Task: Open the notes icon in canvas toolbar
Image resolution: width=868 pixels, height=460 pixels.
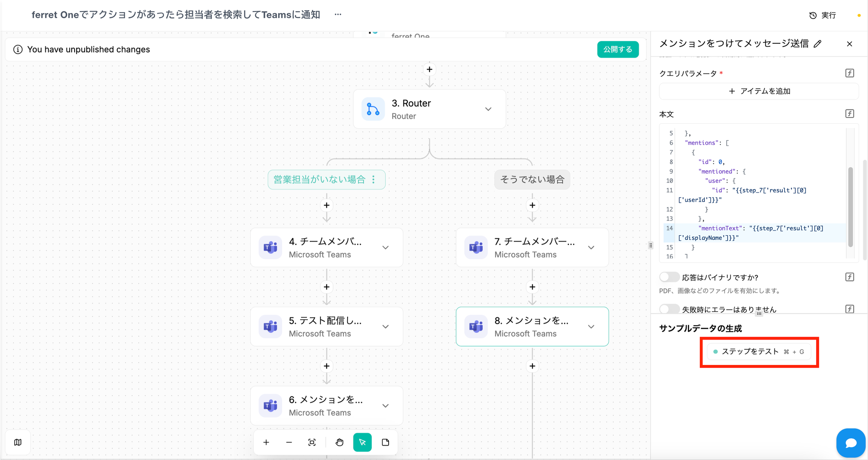Action: 385,442
